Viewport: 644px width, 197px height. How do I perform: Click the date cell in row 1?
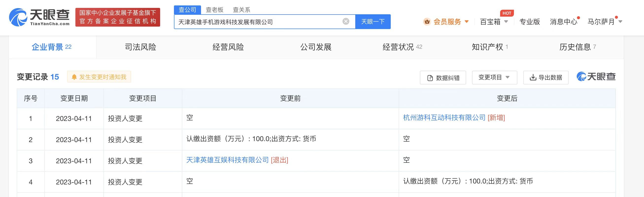pyautogui.click(x=74, y=118)
